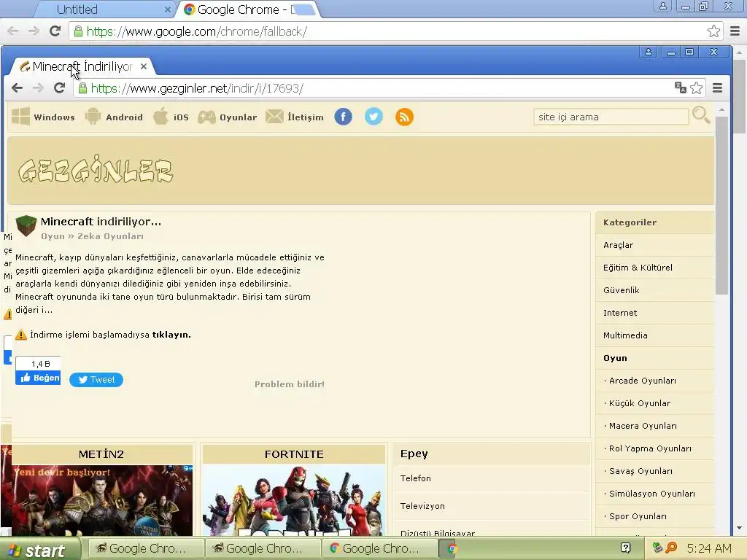Bookmark gezginler page with star icon

(x=697, y=87)
